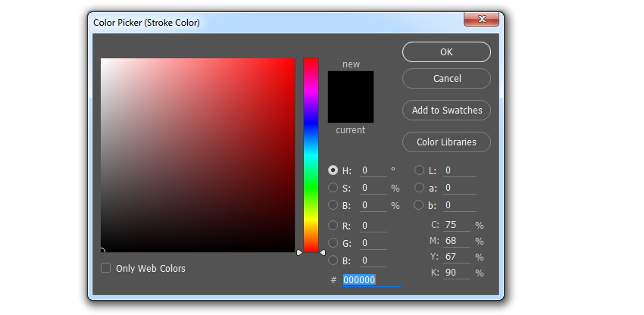Click the color field circular selection marker
This screenshot has height=315, width=644.
coord(102,251)
